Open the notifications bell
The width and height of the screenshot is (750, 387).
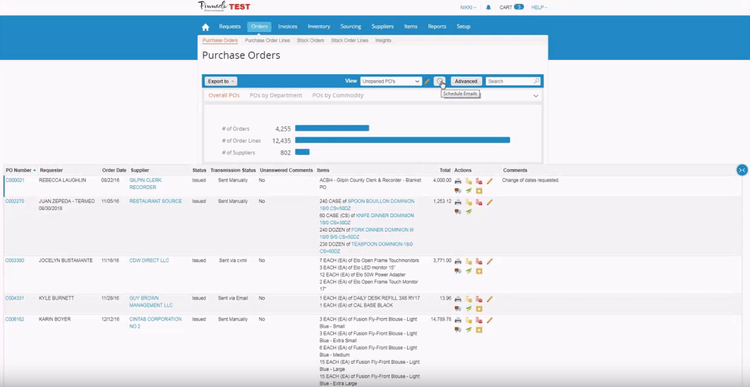[x=488, y=7]
